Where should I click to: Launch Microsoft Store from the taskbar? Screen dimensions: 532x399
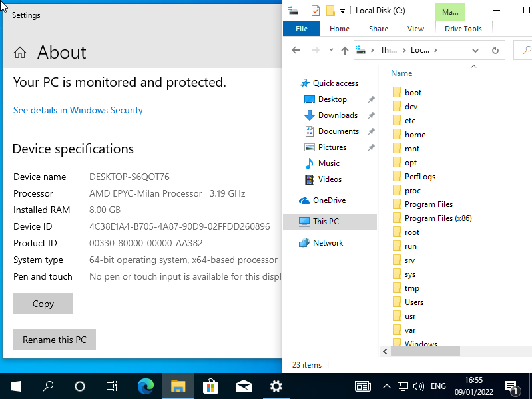[210, 386]
